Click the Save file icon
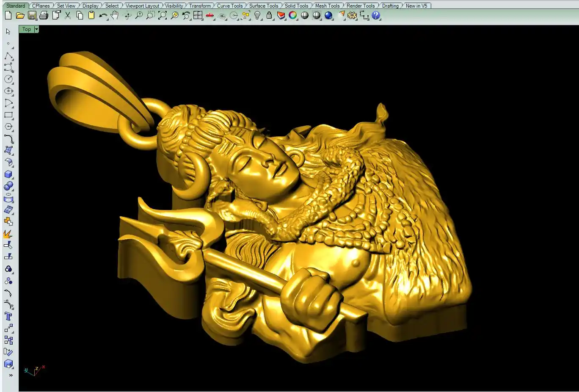The image size is (579, 392). 32,16
